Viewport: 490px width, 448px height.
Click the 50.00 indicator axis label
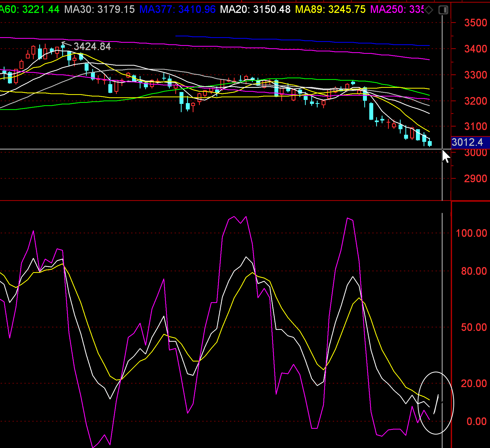point(474,327)
